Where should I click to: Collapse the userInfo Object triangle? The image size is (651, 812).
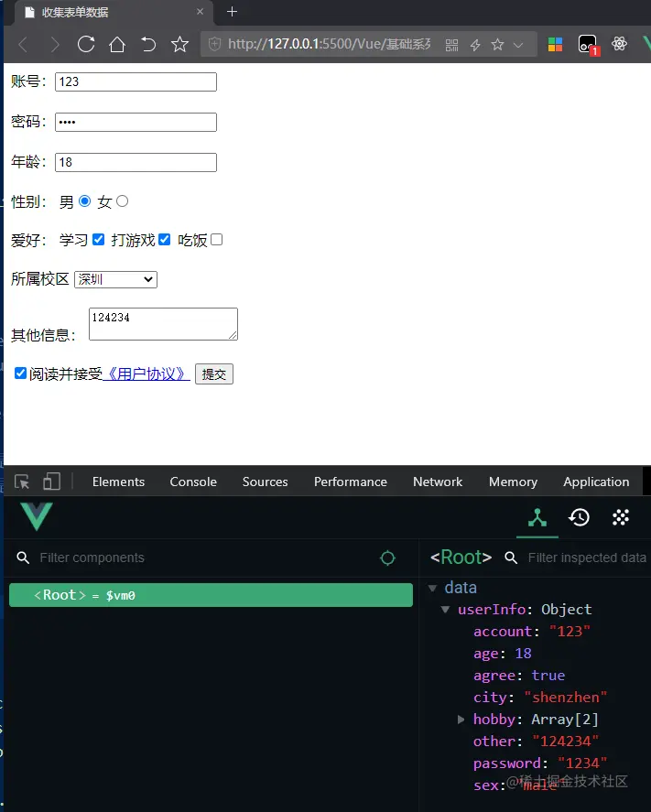[445, 610]
